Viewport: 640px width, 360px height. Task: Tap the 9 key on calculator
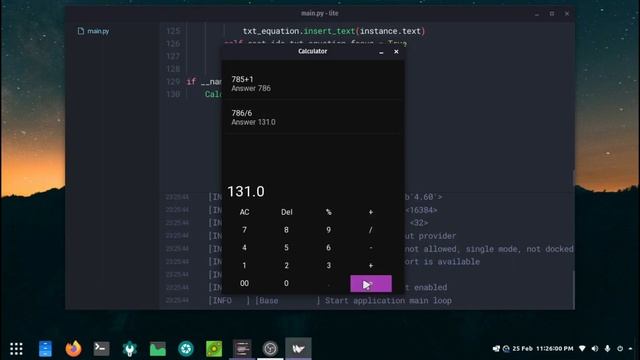pos(329,230)
